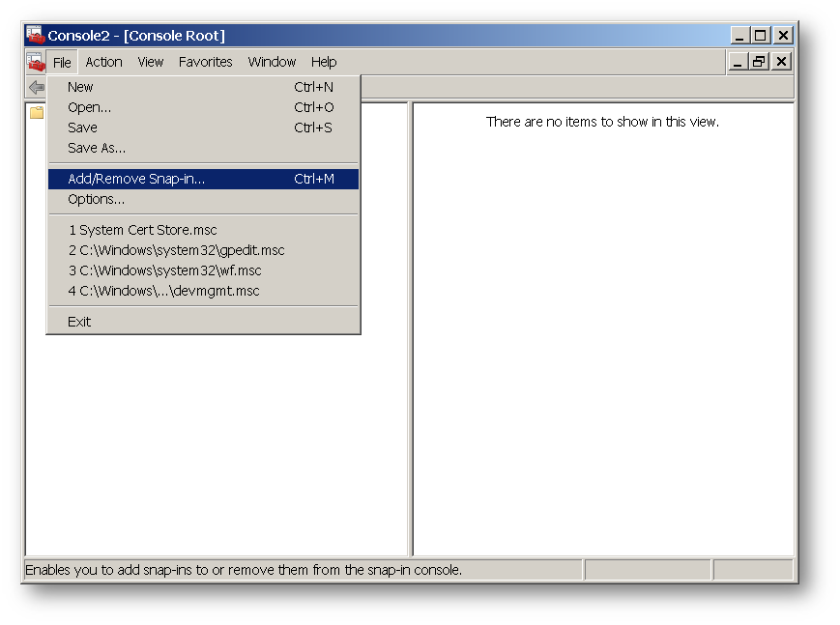
Task: Open recent file devmgmt.msc
Action: [163, 291]
